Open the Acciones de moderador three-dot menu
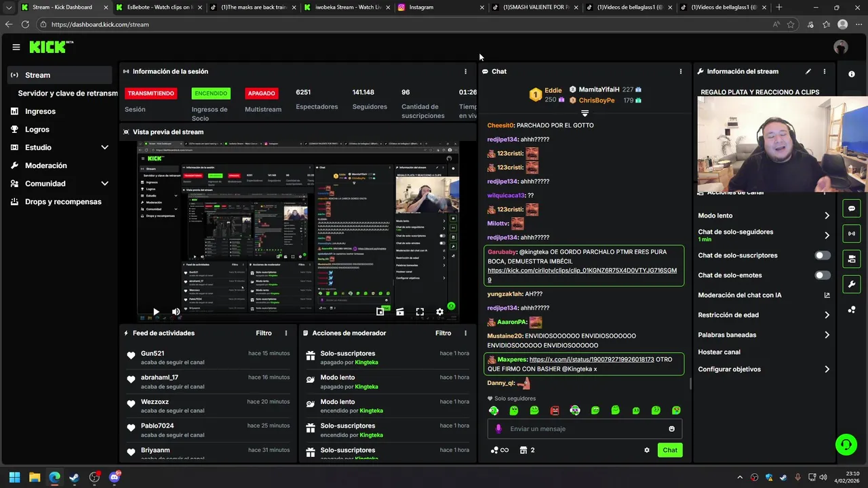868x488 pixels. point(465,333)
